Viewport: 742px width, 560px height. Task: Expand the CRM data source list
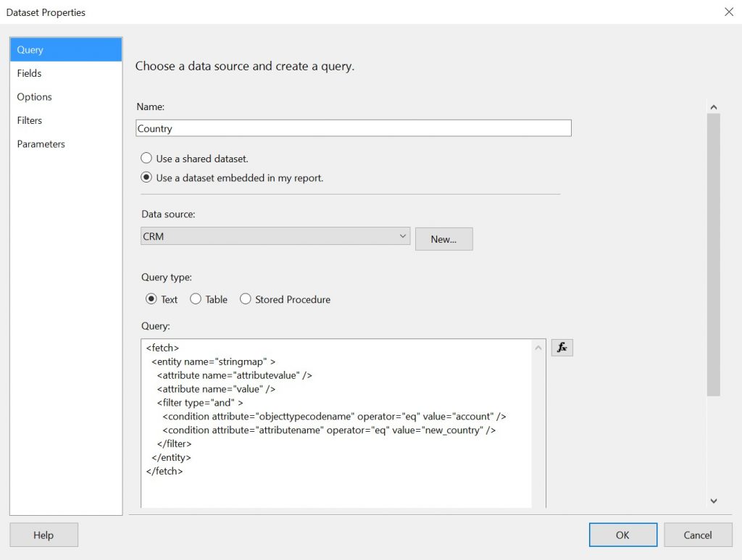[403, 235]
